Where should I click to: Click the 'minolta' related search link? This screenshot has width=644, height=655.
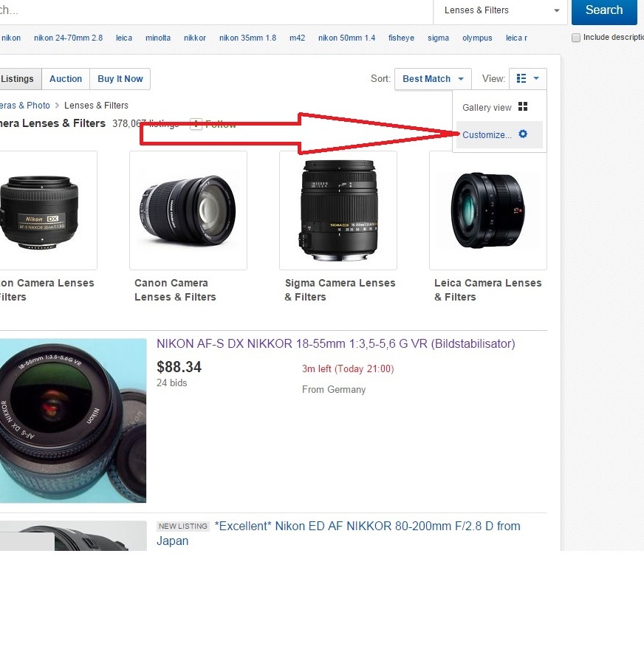pos(158,38)
